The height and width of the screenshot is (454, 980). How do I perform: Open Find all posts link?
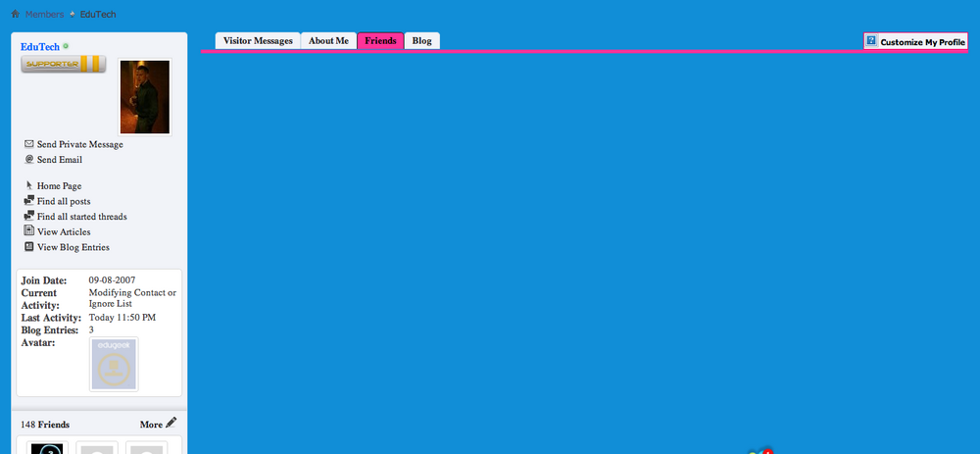click(63, 201)
